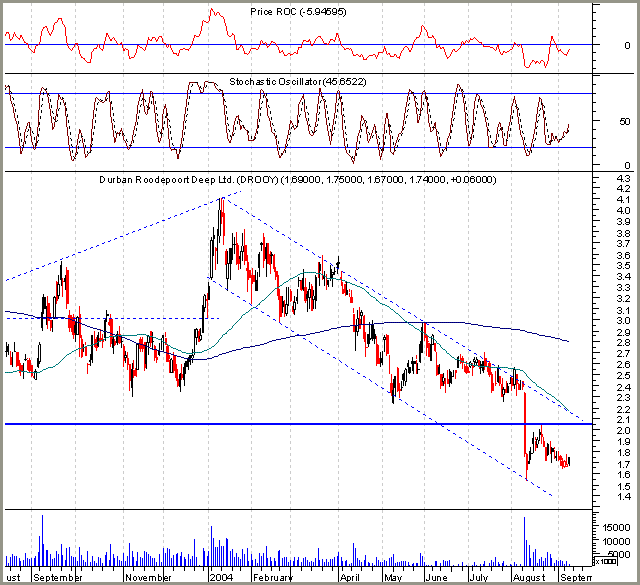Select the zero level on ROC scale

[x=627, y=46]
